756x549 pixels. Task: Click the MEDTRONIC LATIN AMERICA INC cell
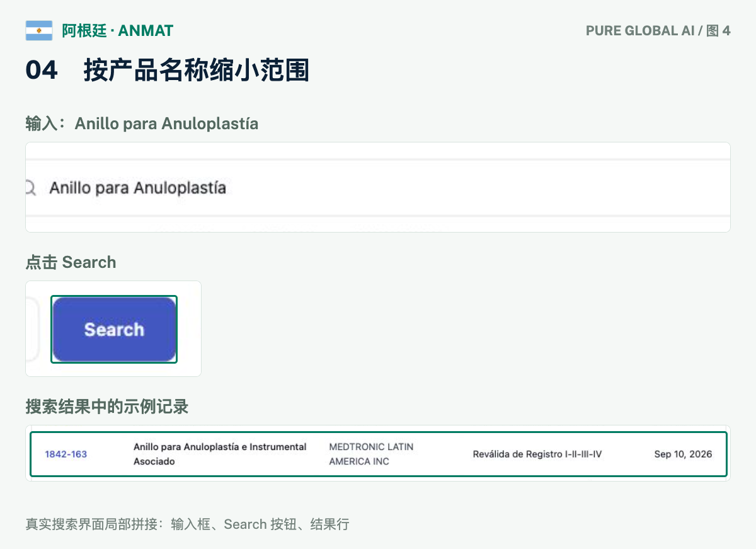[371, 454]
